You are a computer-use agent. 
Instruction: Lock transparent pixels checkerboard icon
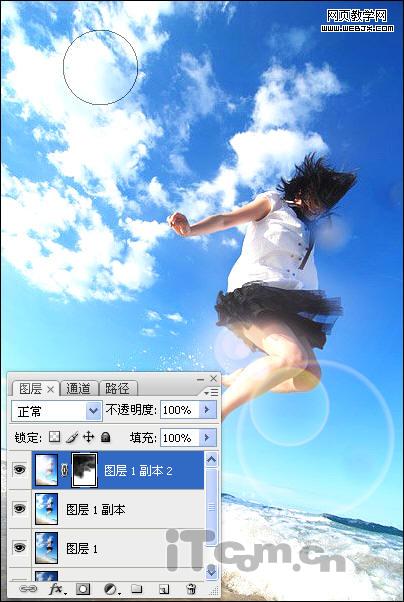[55, 437]
